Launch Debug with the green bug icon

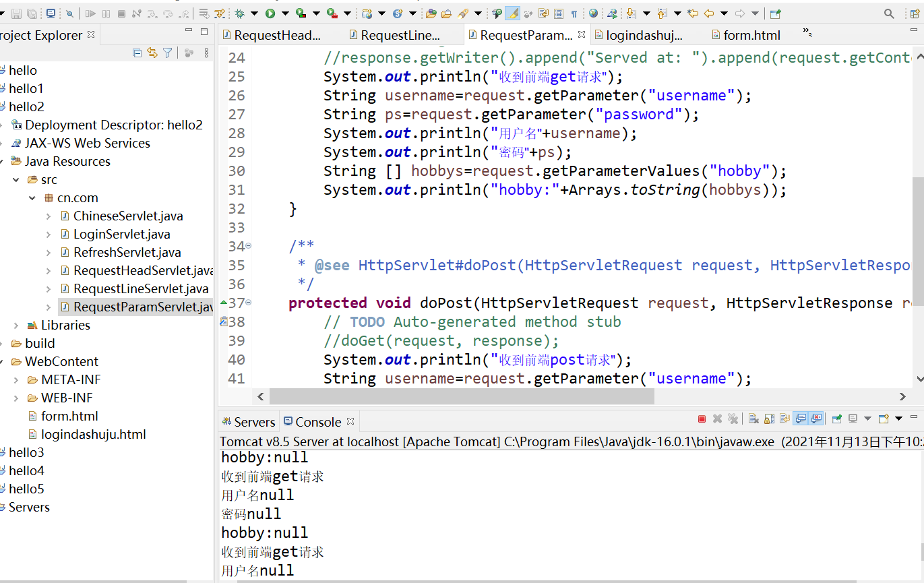click(x=239, y=13)
